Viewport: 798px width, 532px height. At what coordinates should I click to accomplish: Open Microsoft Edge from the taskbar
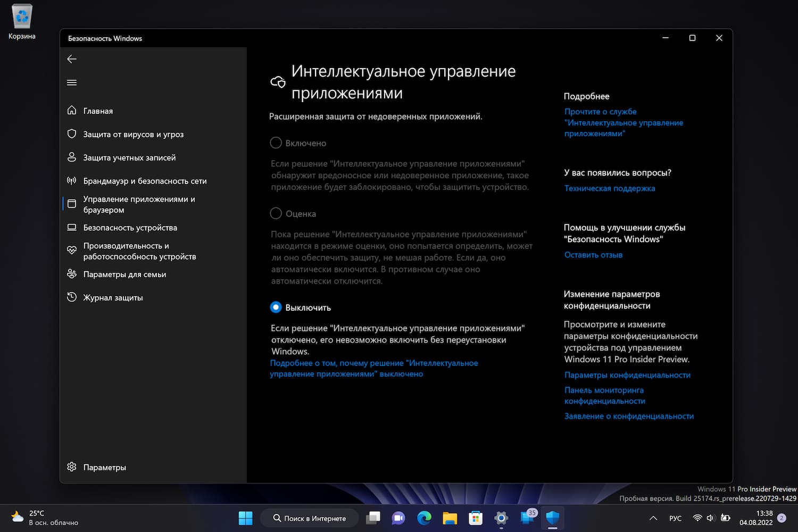point(424,518)
